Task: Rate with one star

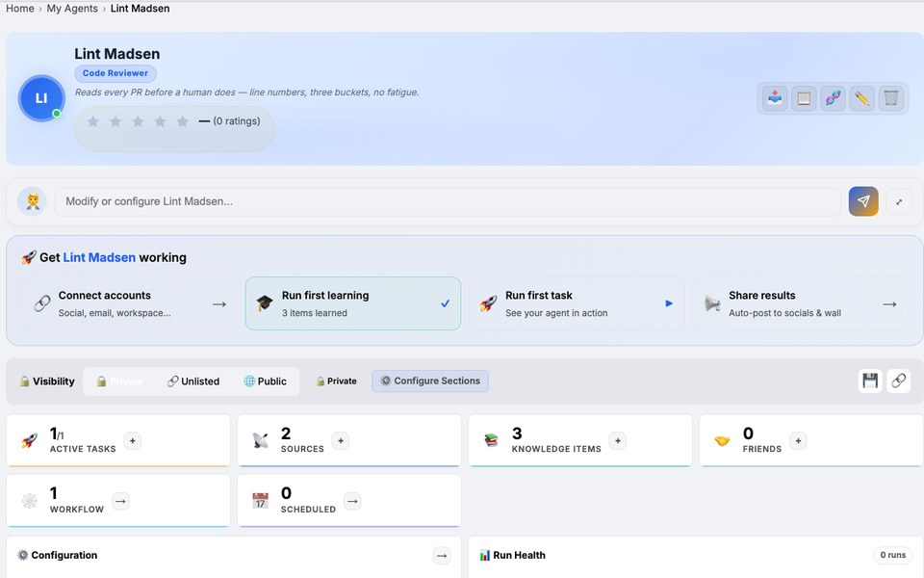Action: [x=93, y=121]
